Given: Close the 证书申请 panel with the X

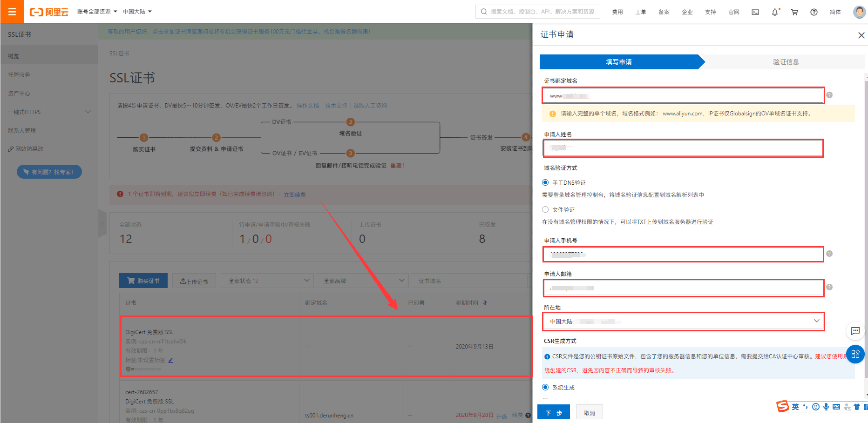Looking at the screenshot, I should click(861, 35).
